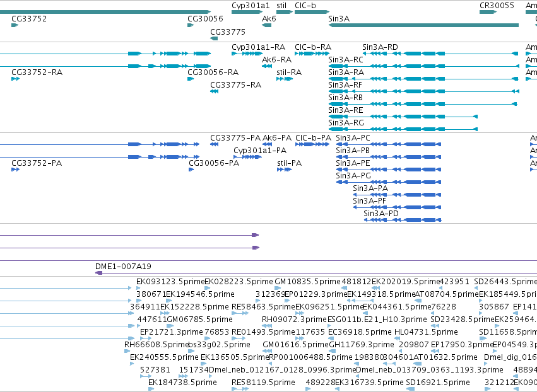Select the CG30056 gene feature
This screenshot has width=537, height=392.
[x=191, y=25]
